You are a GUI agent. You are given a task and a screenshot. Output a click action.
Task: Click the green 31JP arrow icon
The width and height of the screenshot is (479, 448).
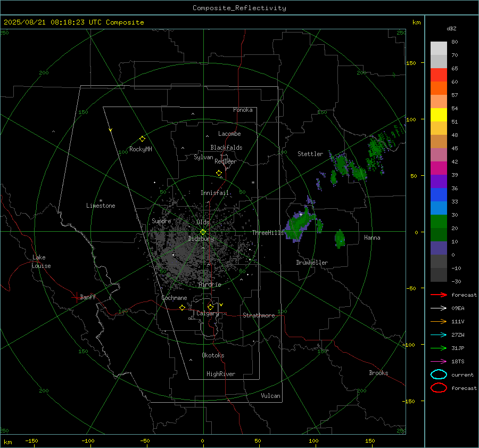439,348
